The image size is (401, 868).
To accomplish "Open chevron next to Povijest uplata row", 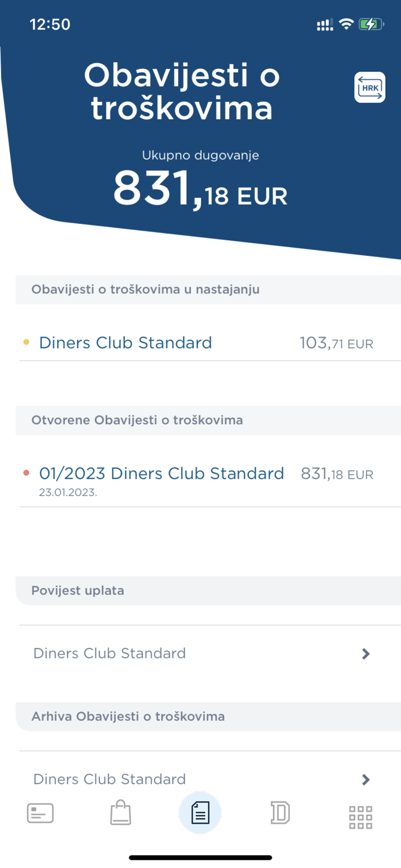I will pyautogui.click(x=365, y=653).
